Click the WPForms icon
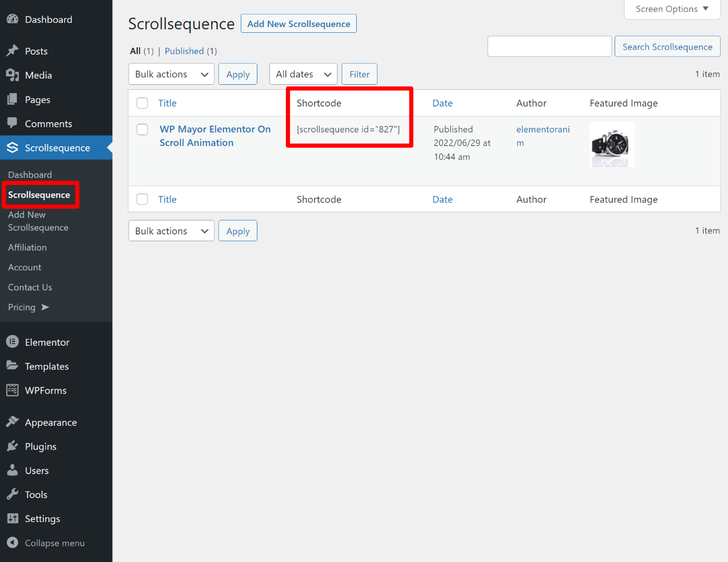Viewport: 728px width, 562px height. point(12,390)
